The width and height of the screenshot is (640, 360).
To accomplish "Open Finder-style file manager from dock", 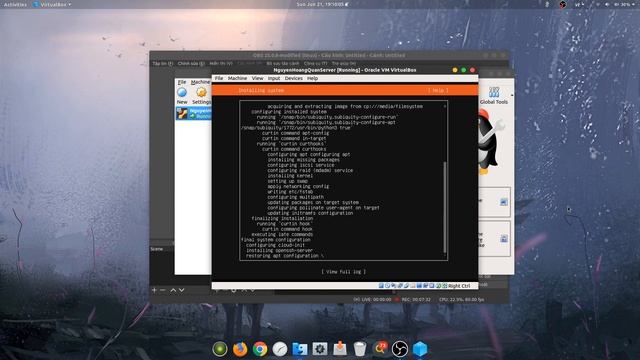I will point(300,349).
